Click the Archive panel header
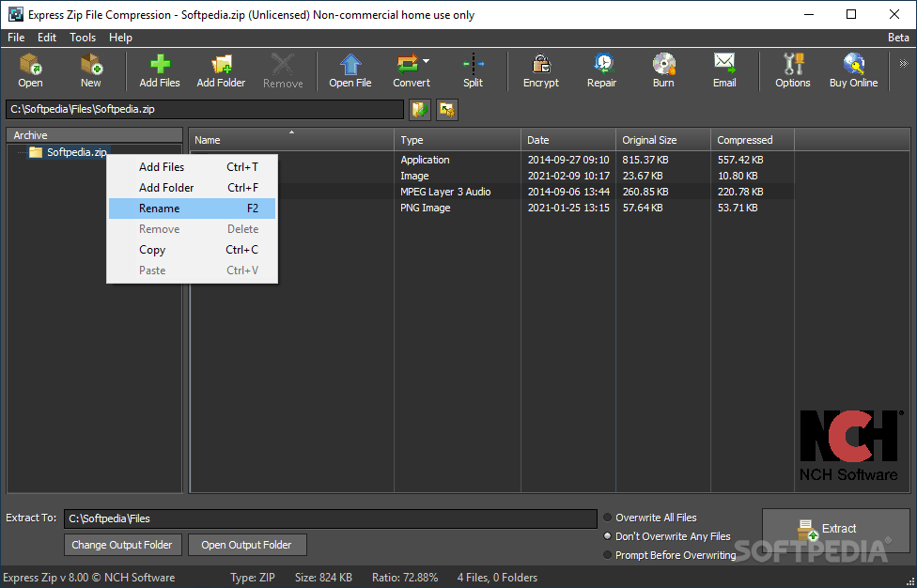The height and width of the screenshot is (588, 917). click(94, 135)
